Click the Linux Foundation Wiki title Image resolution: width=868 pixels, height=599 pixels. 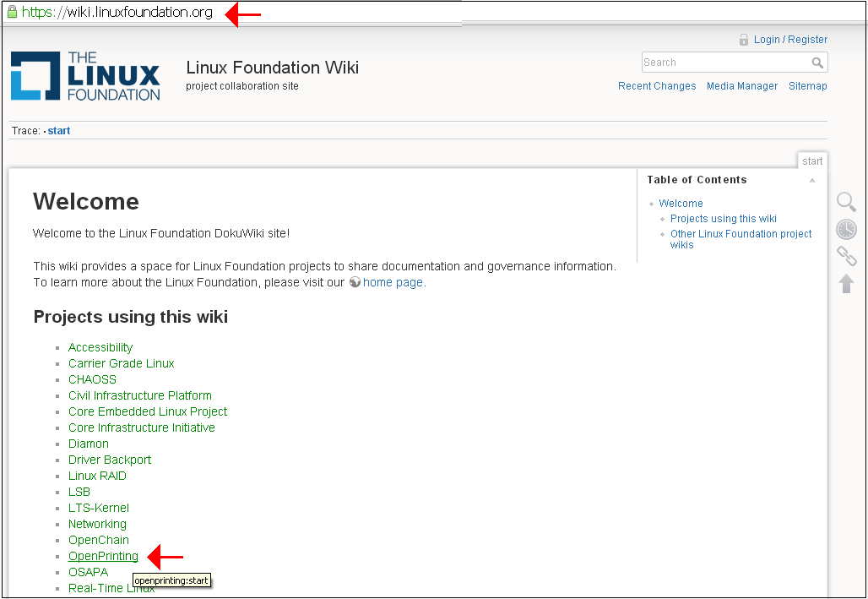pyautogui.click(x=273, y=68)
